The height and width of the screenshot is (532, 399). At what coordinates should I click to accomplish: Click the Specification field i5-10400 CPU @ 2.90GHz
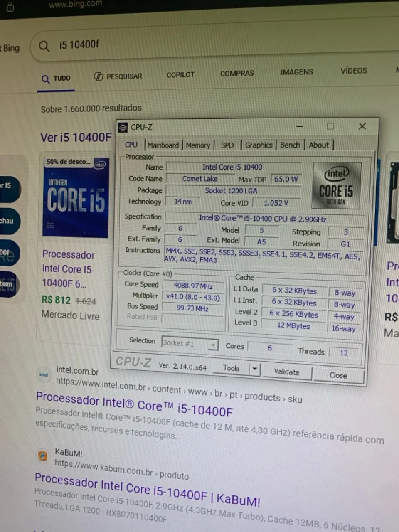point(264,218)
